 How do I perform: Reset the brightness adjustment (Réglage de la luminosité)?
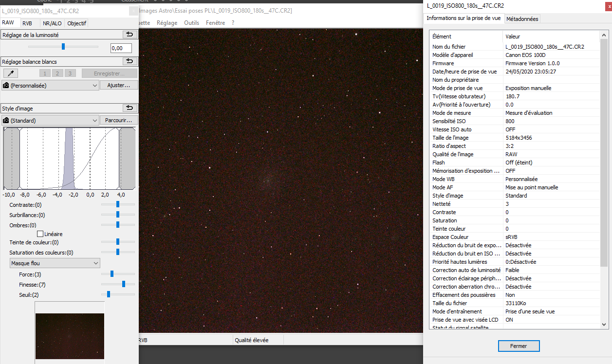click(130, 35)
